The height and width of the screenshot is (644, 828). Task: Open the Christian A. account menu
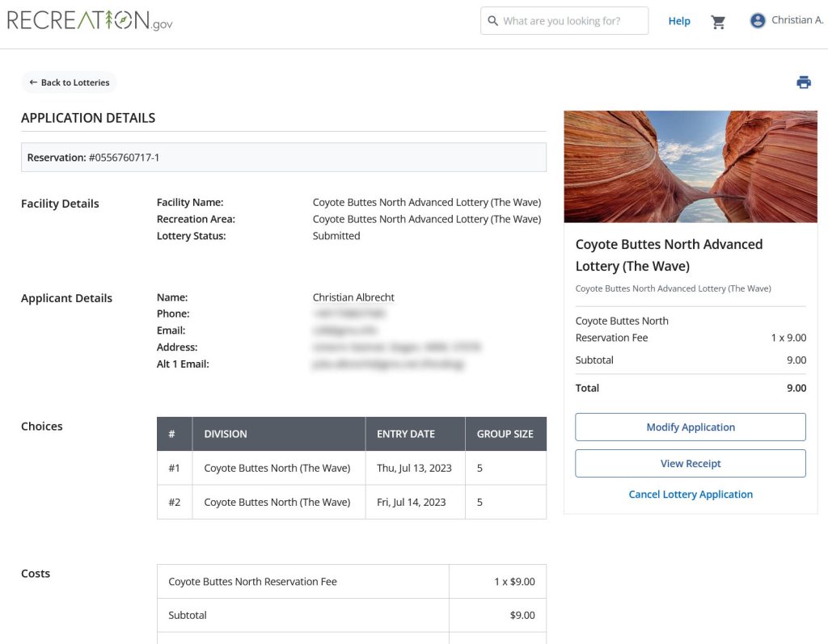796,20
